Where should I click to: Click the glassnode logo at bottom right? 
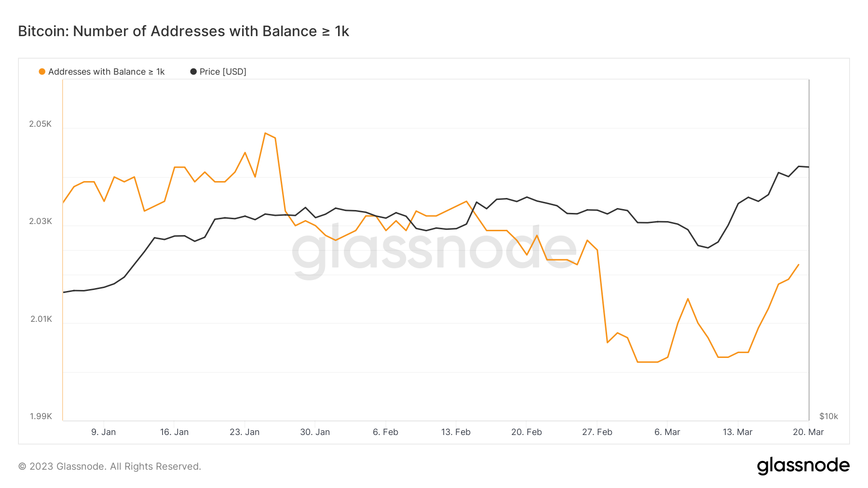coord(803,466)
